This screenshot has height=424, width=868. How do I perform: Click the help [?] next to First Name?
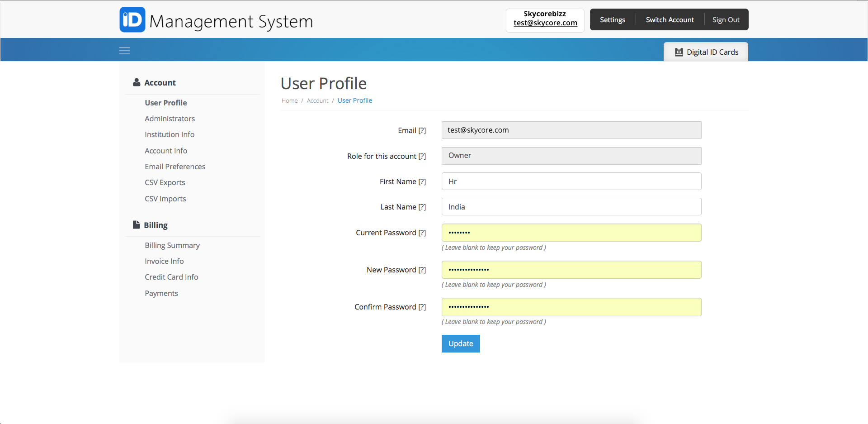(x=422, y=181)
